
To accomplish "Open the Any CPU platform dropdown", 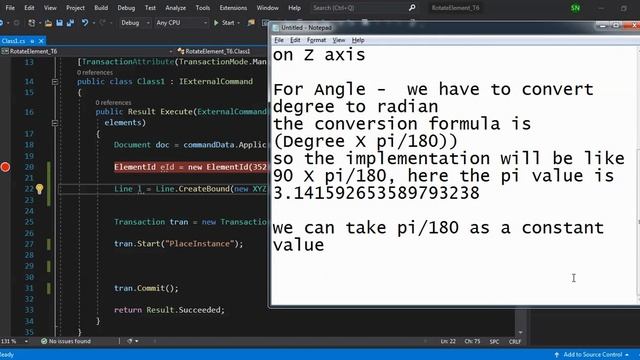I will click(x=182, y=23).
